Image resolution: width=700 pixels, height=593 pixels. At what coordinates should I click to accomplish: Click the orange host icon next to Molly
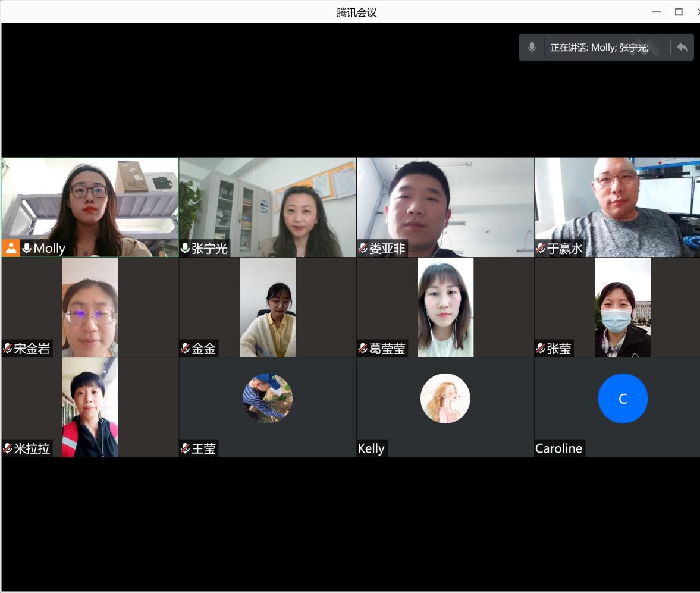(11, 248)
